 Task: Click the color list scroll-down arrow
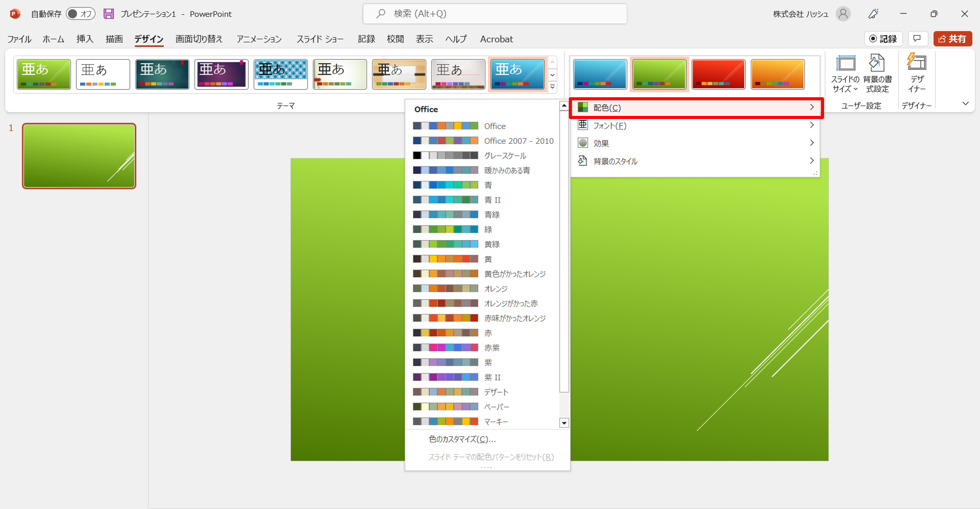tap(564, 423)
